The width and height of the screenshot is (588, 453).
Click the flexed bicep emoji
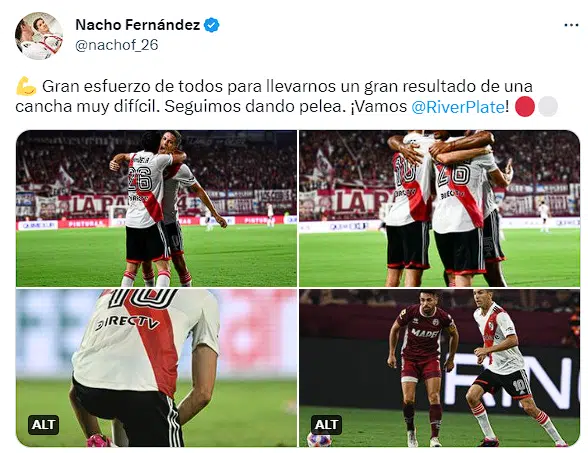[26, 87]
